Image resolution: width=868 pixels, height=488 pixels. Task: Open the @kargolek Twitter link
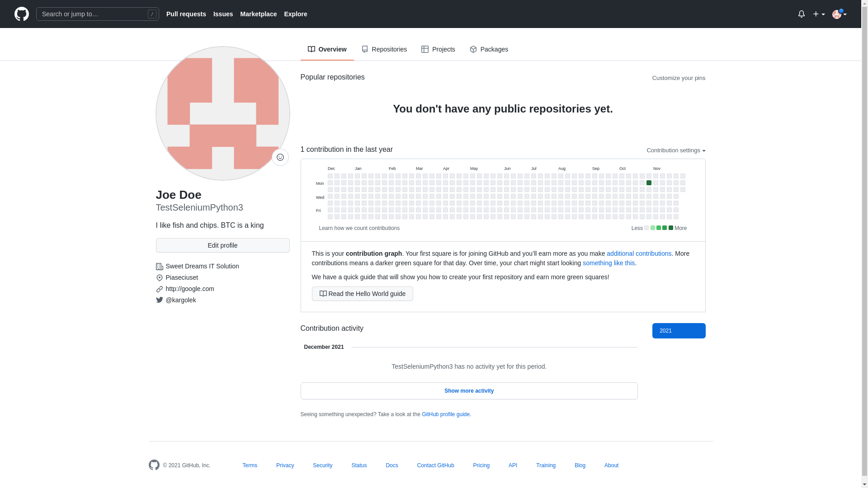pos(181,300)
